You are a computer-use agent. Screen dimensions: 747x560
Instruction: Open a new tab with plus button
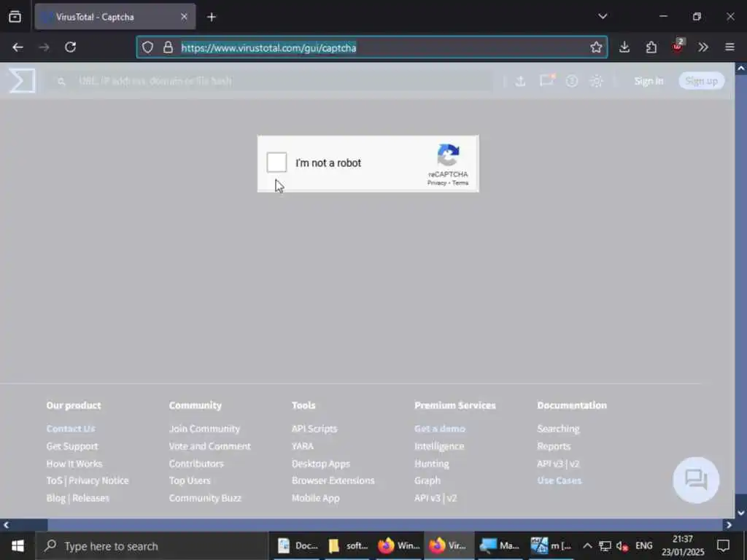(x=212, y=17)
